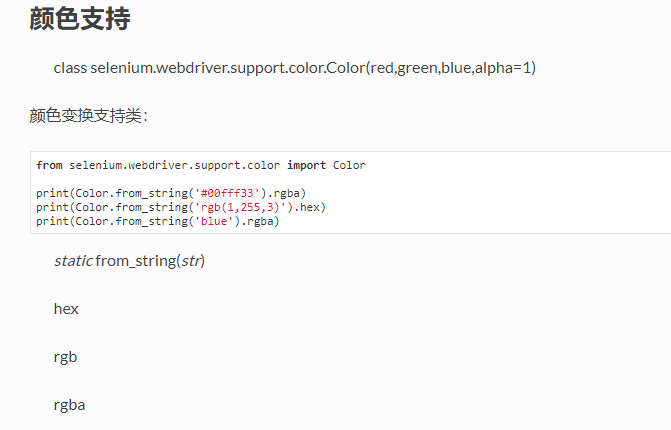The height and width of the screenshot is (430, 671).
Task: Click the Color name after import
Action: coord(349,165)
